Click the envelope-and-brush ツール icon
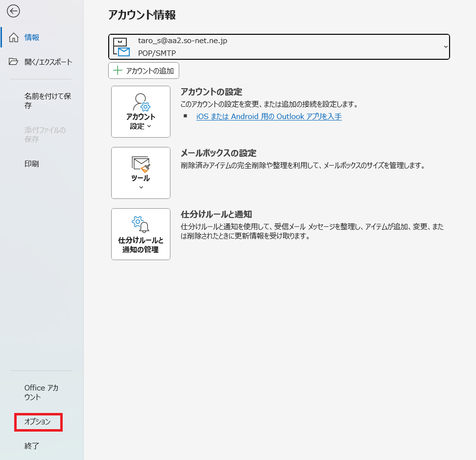 [x=141, y=163]
